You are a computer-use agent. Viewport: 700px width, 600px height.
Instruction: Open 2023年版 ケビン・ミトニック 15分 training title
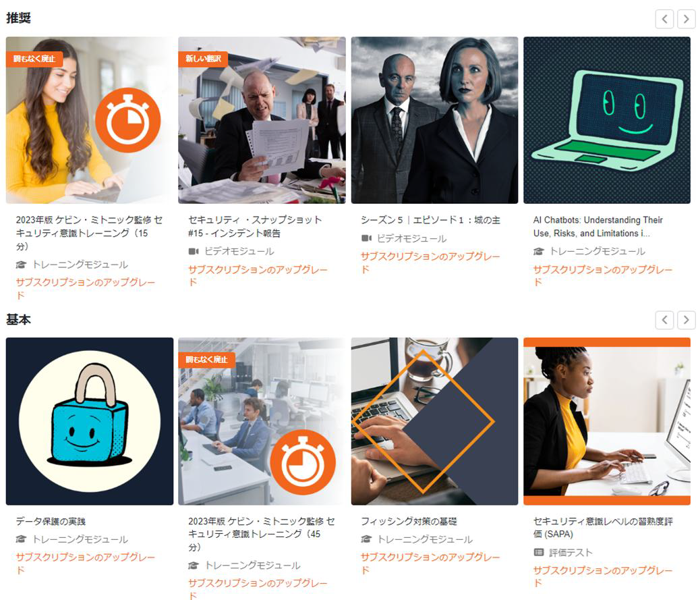[89, 233]
